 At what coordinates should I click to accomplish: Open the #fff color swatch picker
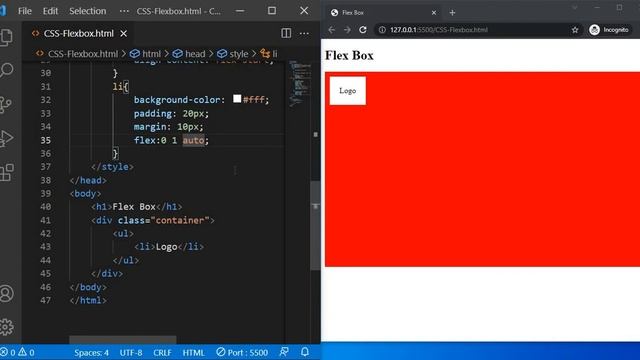237,99
